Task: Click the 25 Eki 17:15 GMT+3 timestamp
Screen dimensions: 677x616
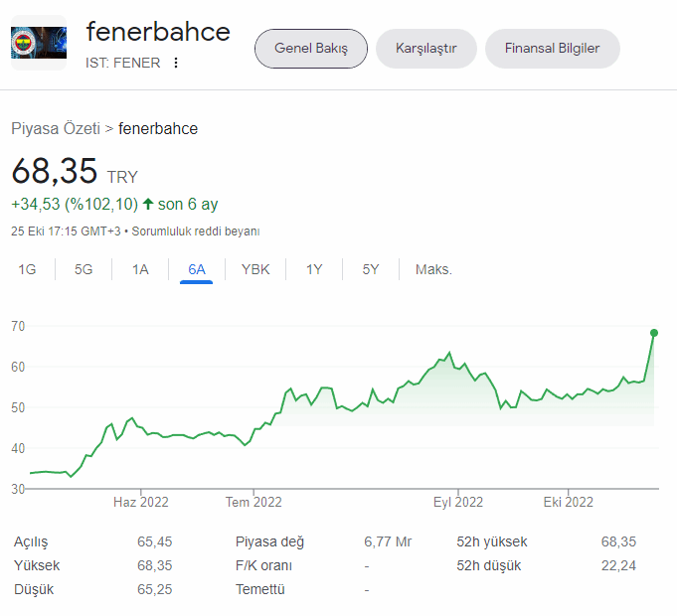Action: coord(66,231)
